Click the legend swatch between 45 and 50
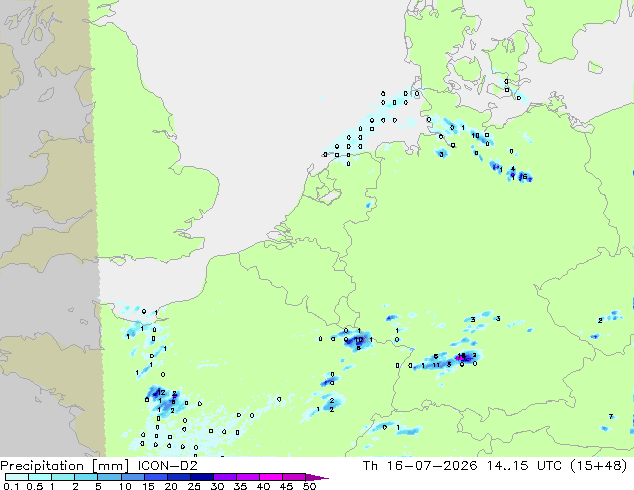The height and width of the screenshot is (490, 634). coord(294,477)
